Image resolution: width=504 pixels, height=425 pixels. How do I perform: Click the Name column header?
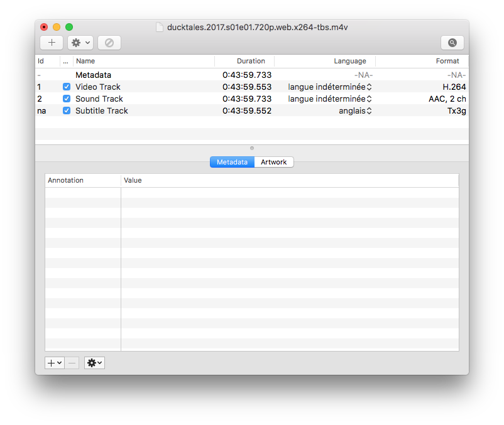(x=144, y=61)
